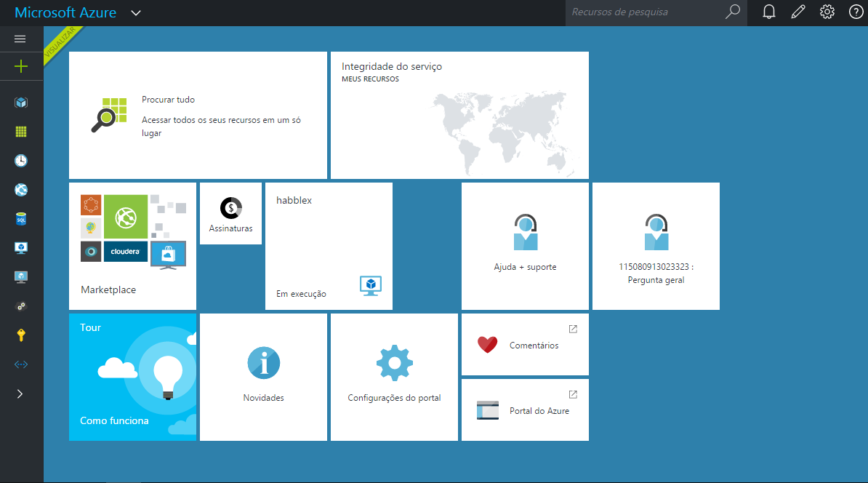Image resolution: width=868 pixels, height=483 pixels.
Task: Open the blue virtual machine monitor icon in the sidebar
Action: tap(21, 248)
